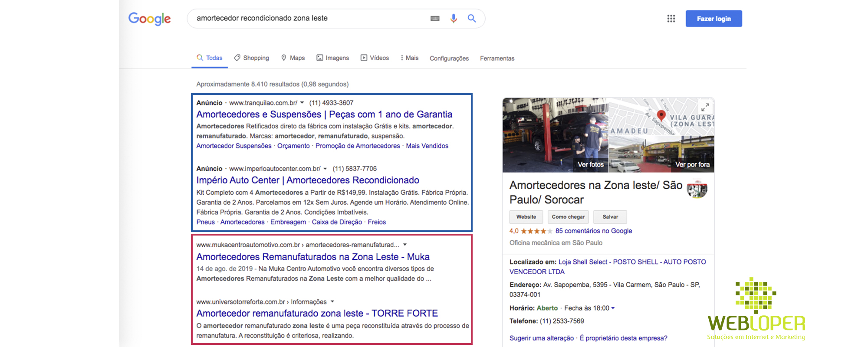The image size is (868, 347).
Task: Open the Imagens tab
Action: coord(333,58)
